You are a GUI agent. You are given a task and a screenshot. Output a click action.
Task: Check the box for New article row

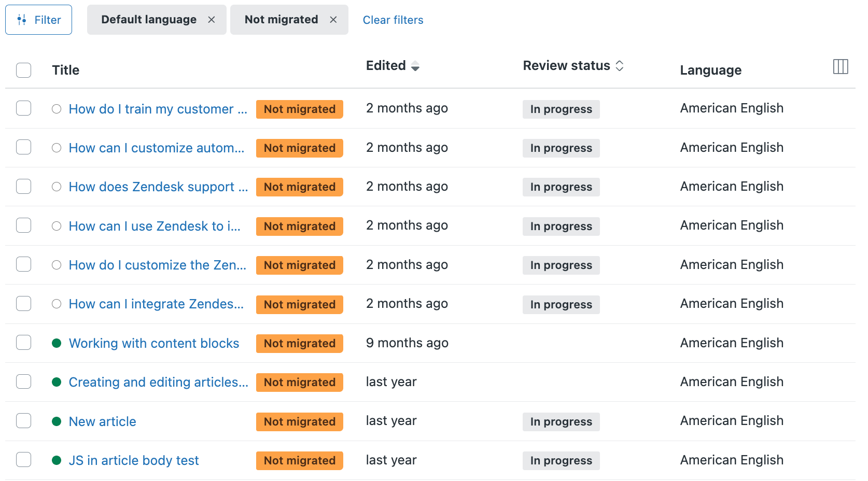pyautogui.click(x=24, y=421)
